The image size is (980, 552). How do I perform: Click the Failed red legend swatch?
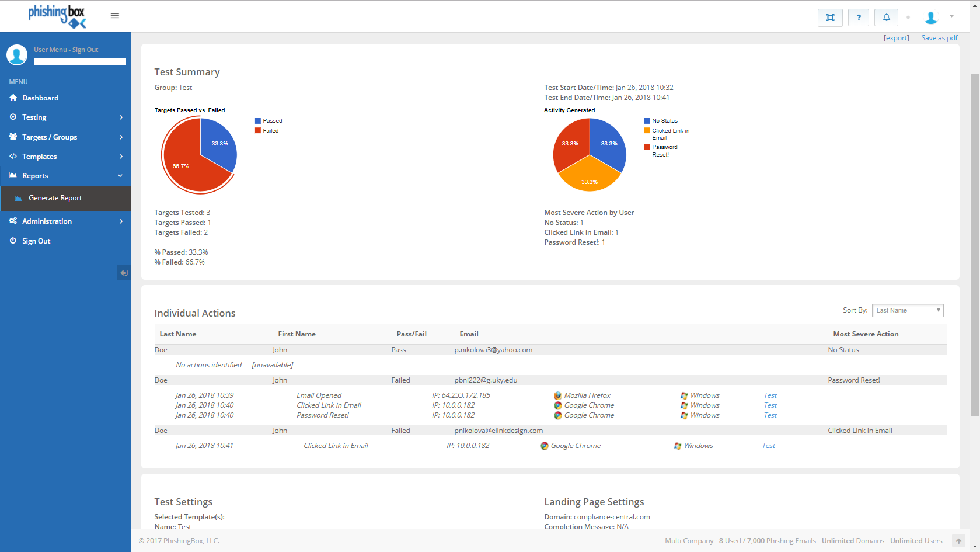[257, 131]
